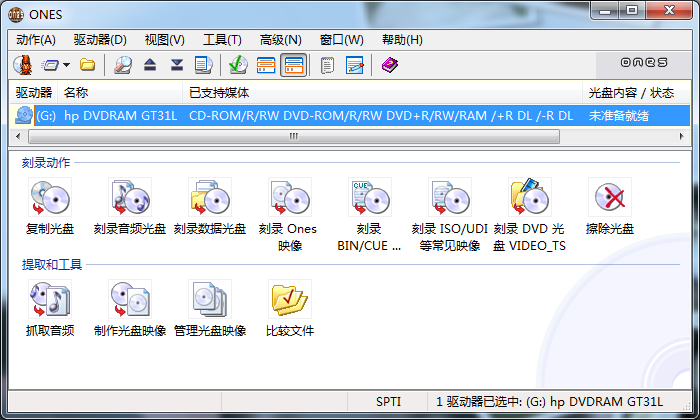Viewport: 700px width, 420px height.
Task: Launch the 擦除光盘 erase disc action
Action: pos(609,207)
